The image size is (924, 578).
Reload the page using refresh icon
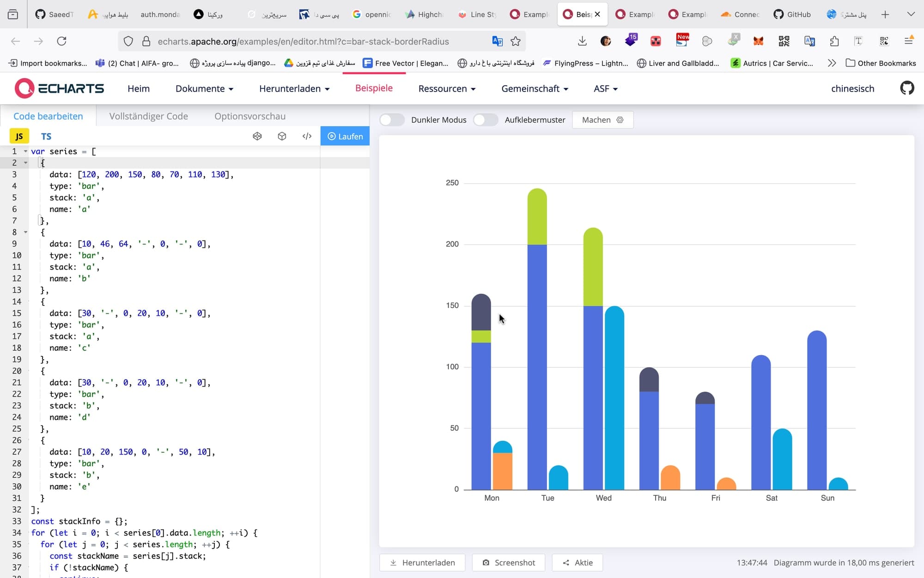[61, 41]
